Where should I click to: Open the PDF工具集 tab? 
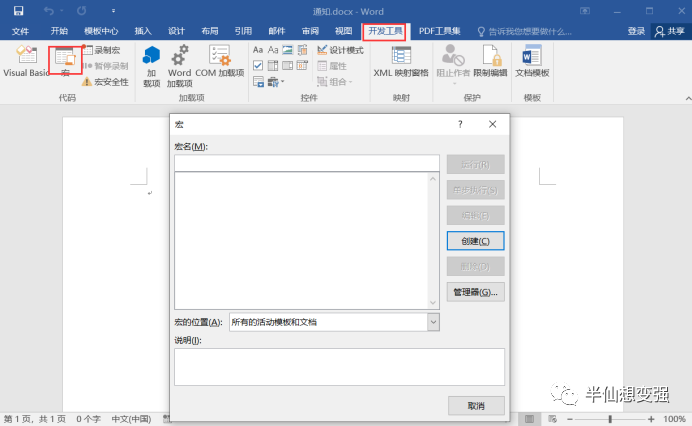coord(440,31)
